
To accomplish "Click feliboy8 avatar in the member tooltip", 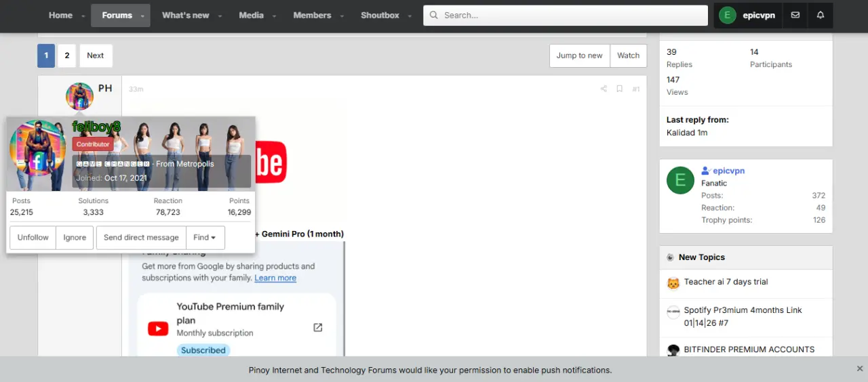I will 37,148.
